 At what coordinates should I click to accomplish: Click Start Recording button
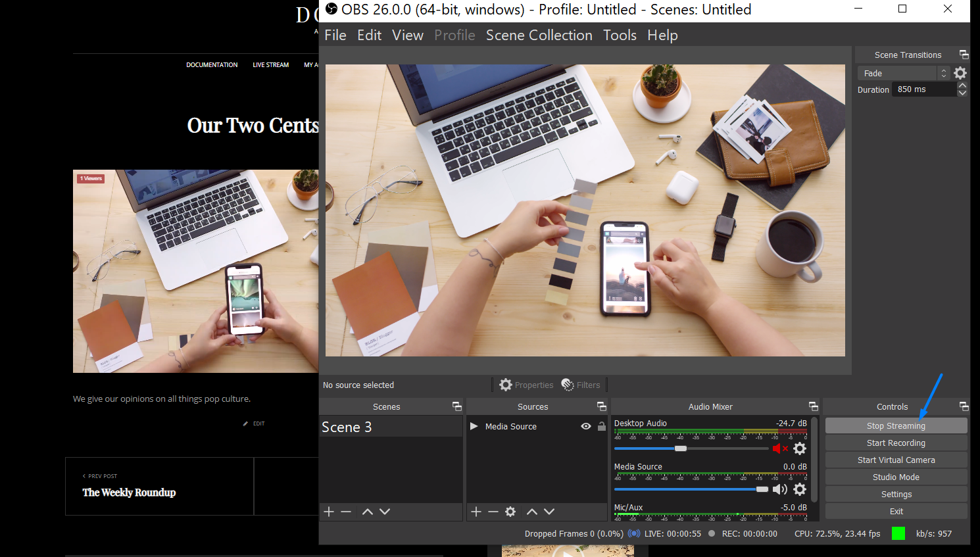coord(896,443)
